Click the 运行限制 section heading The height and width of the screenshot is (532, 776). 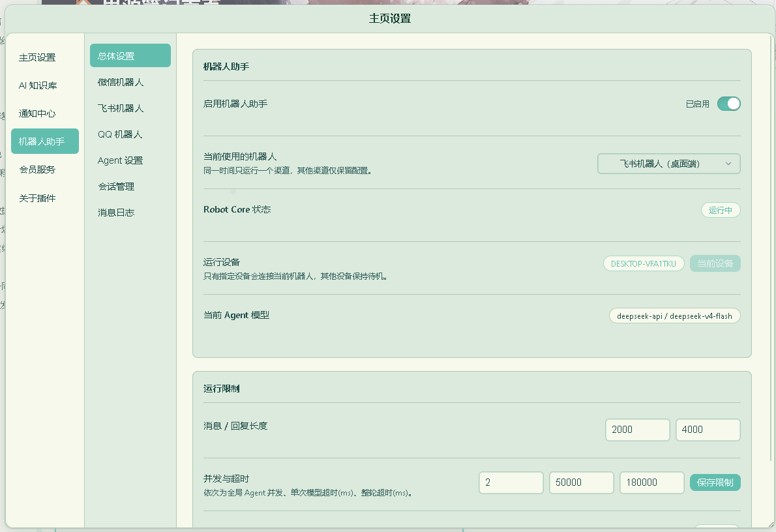click(221, 389)
